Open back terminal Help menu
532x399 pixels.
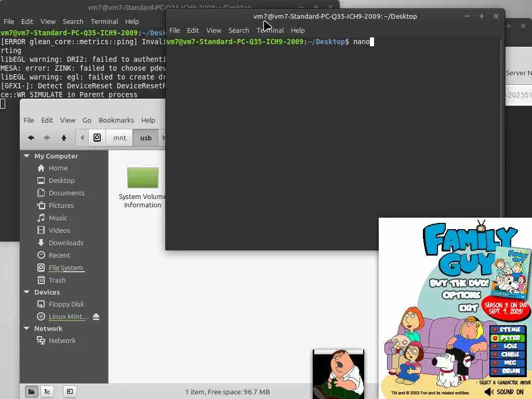pos(131,21)
